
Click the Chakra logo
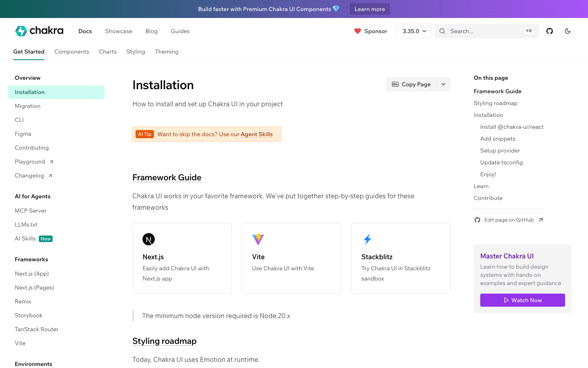[x=39, y=31]
